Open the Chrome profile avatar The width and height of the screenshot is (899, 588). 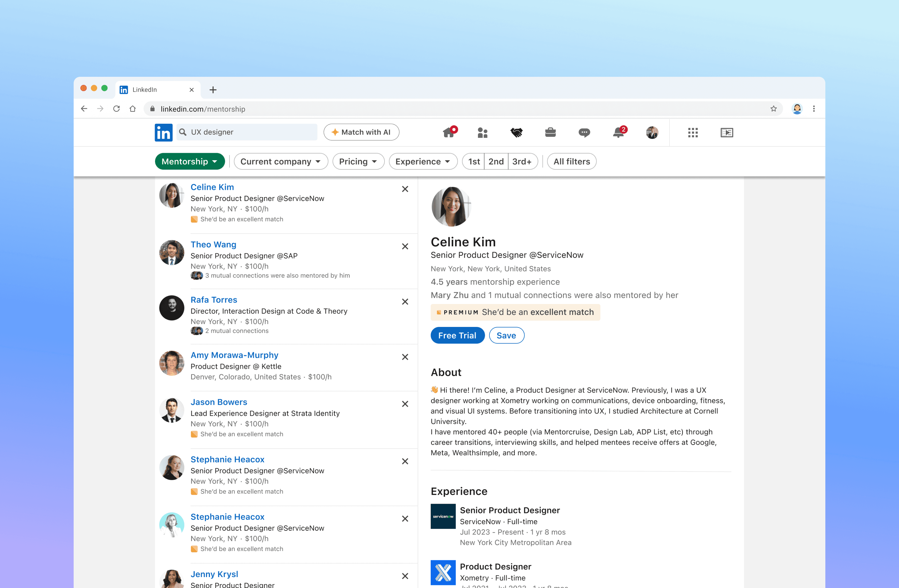797,109
